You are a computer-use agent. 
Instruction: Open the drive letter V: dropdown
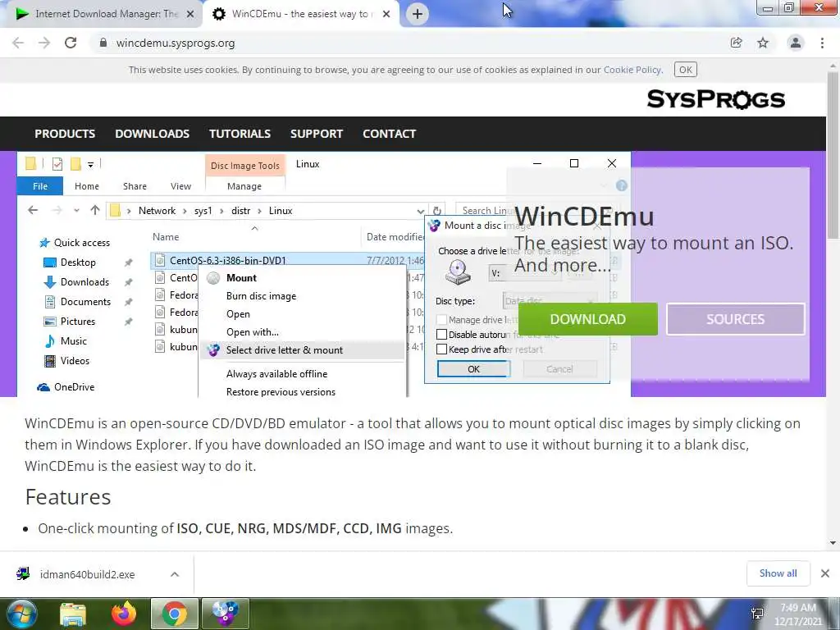click(525, 273)
